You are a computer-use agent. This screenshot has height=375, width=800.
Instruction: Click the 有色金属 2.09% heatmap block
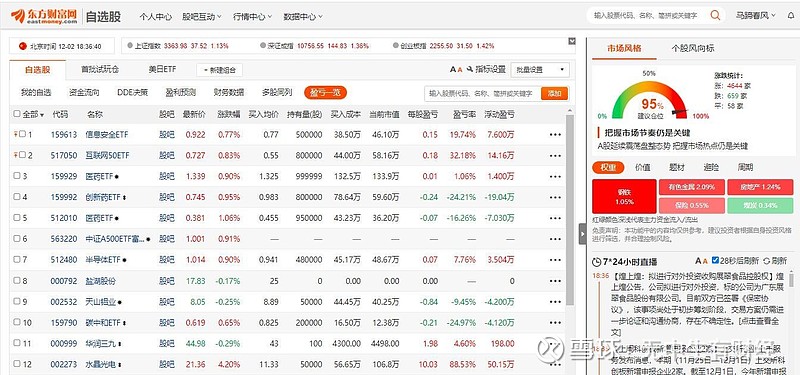(692, 187)
